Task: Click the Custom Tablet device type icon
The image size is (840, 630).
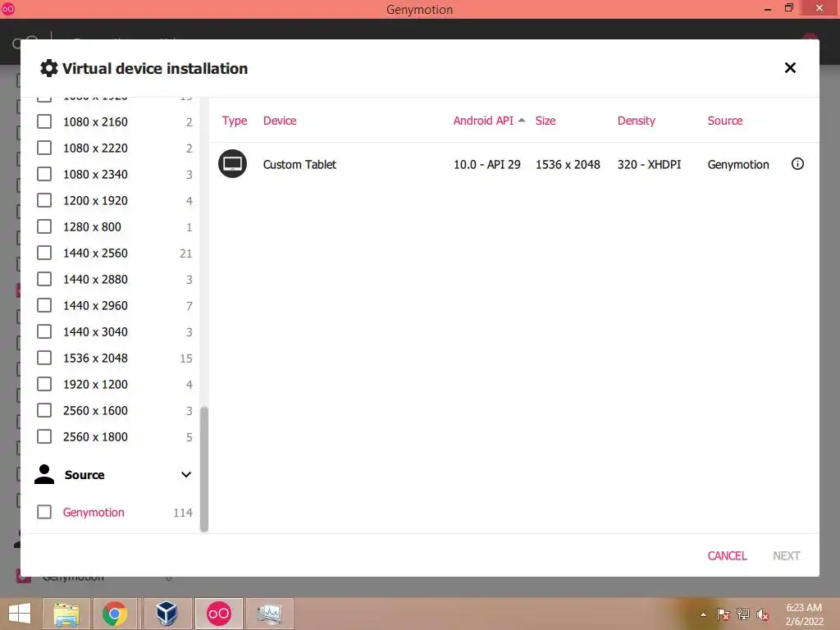Action: [232, 164]
